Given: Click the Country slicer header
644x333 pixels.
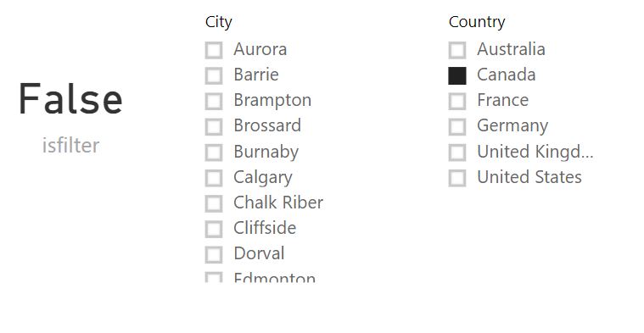Looking at the screenshot, I should (x=477, y=22).
